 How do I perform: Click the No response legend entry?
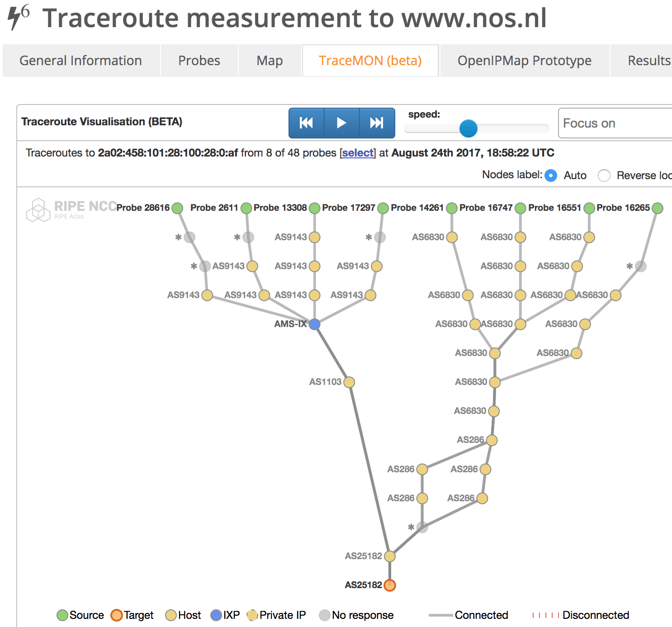click(356, 615)
